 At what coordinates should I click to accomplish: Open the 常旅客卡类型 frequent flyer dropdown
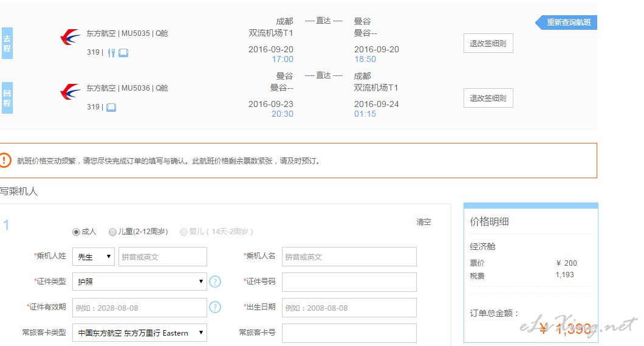[139, 333]
